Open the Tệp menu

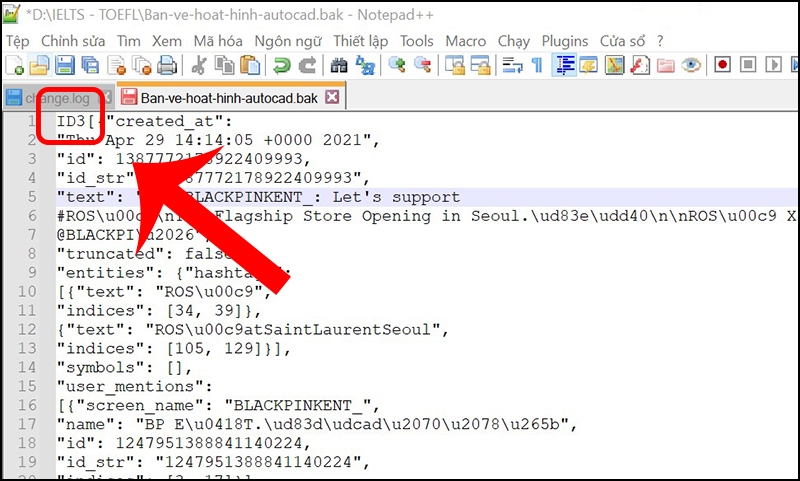17,41
